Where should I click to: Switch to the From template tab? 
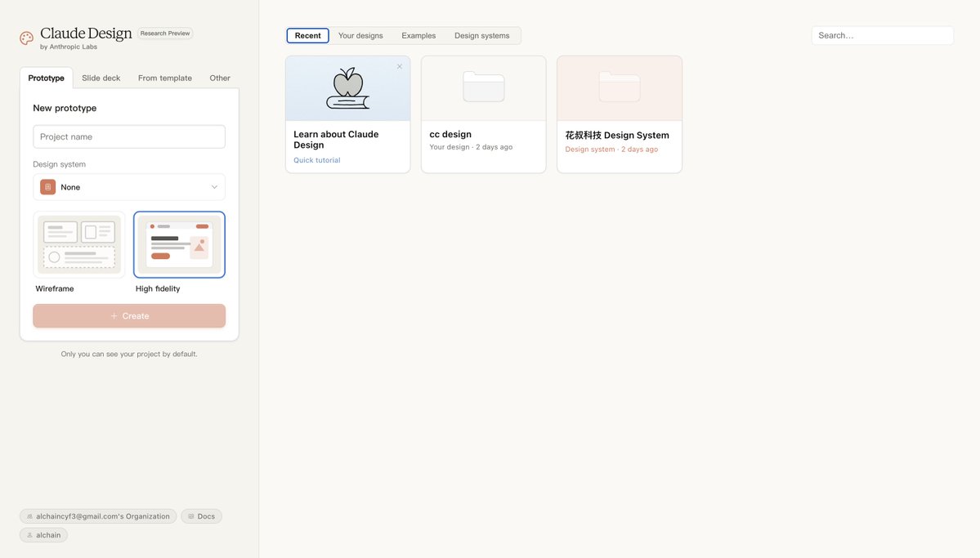coord(165,78)
